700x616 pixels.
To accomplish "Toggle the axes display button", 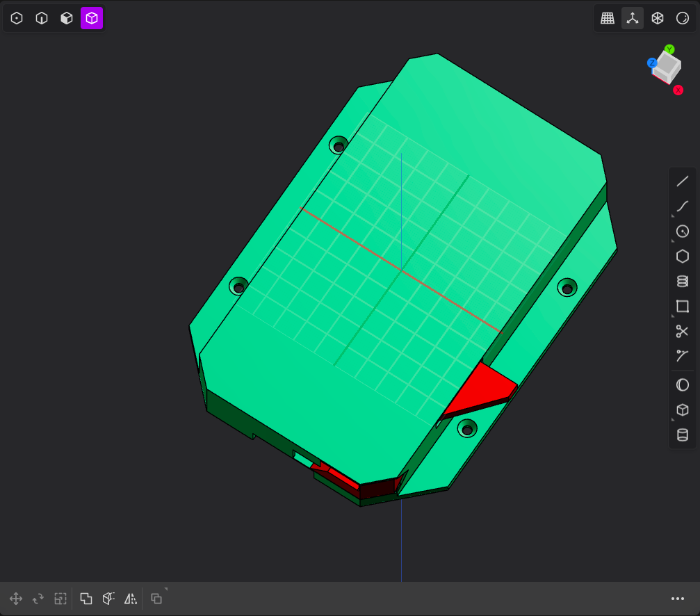I will 632,18.
